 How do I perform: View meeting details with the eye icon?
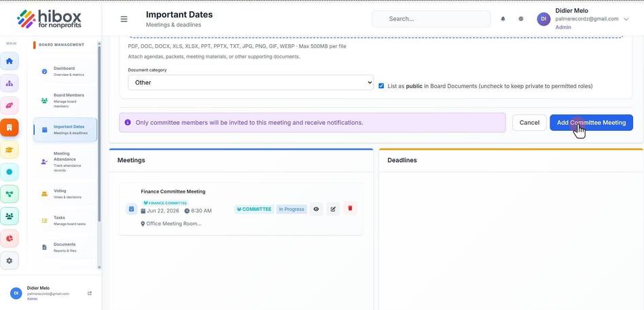click(316, 209)
